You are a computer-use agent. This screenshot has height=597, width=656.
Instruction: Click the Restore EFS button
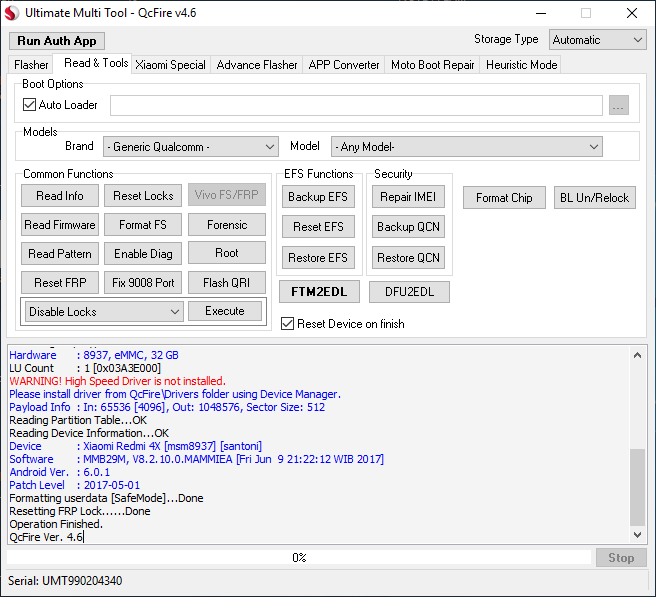[x=318, y=258]
